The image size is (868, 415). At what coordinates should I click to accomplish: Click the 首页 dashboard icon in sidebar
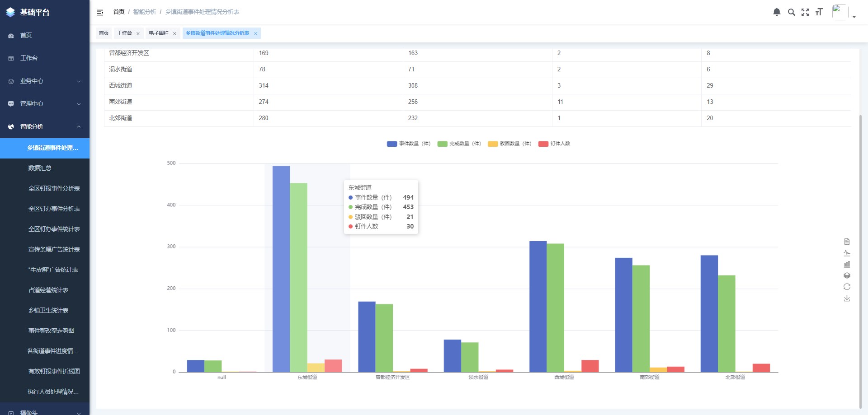[x=11, y=36]
